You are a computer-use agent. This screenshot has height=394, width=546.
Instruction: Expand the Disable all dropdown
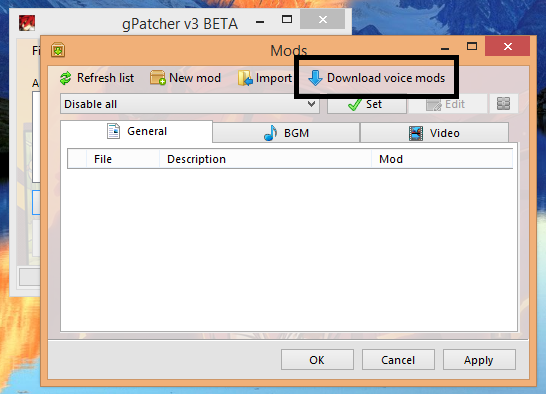190,104
